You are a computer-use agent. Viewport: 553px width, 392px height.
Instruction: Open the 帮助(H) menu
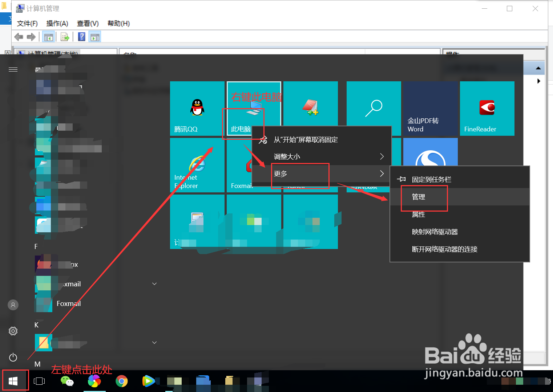(x=118, y=24)
